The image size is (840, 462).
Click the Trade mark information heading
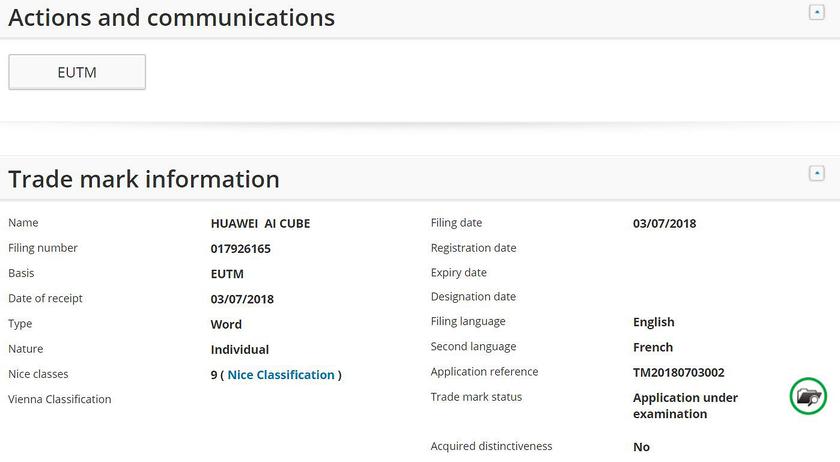point(144,179)
